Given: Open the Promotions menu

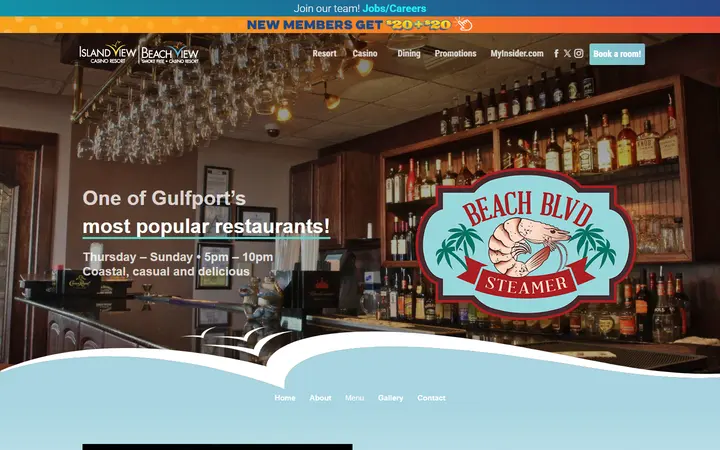Looking at the screenshot, I should (x=455, y=54).
